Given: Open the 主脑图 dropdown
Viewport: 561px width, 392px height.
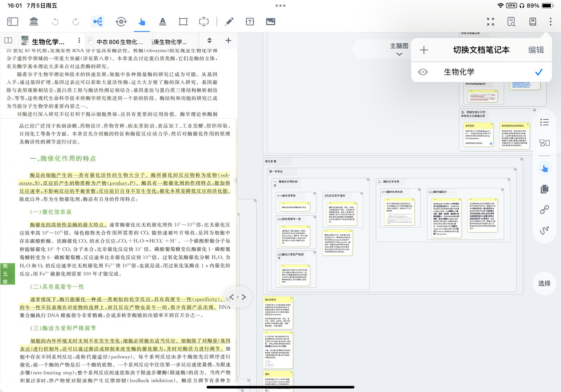Looking at the screenshot, I should (x=399, y=49).
